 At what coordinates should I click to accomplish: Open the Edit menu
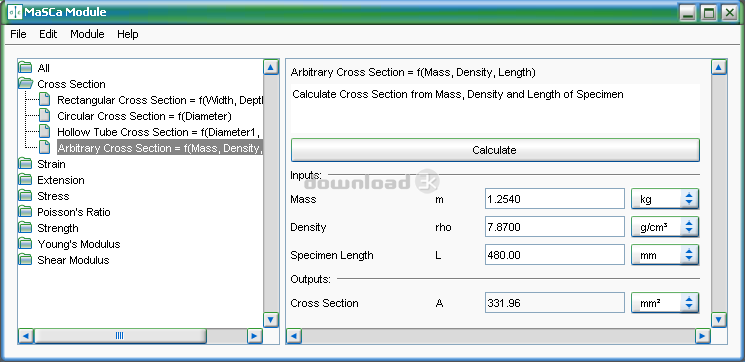click(x=48, y=34)
